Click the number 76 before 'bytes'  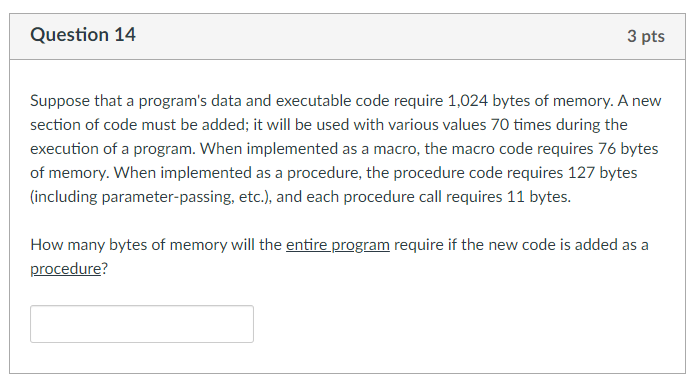[x=607, y=149]
